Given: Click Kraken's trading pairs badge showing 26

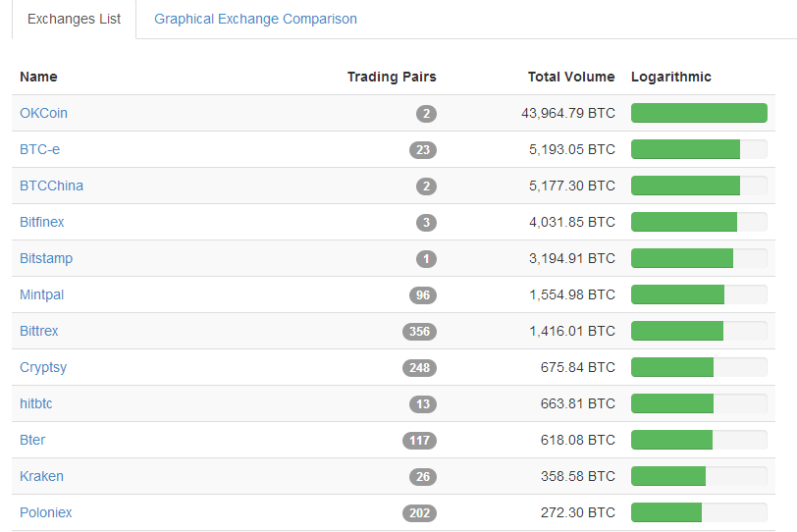Looking at the screenshot, I should coord(423,477).
